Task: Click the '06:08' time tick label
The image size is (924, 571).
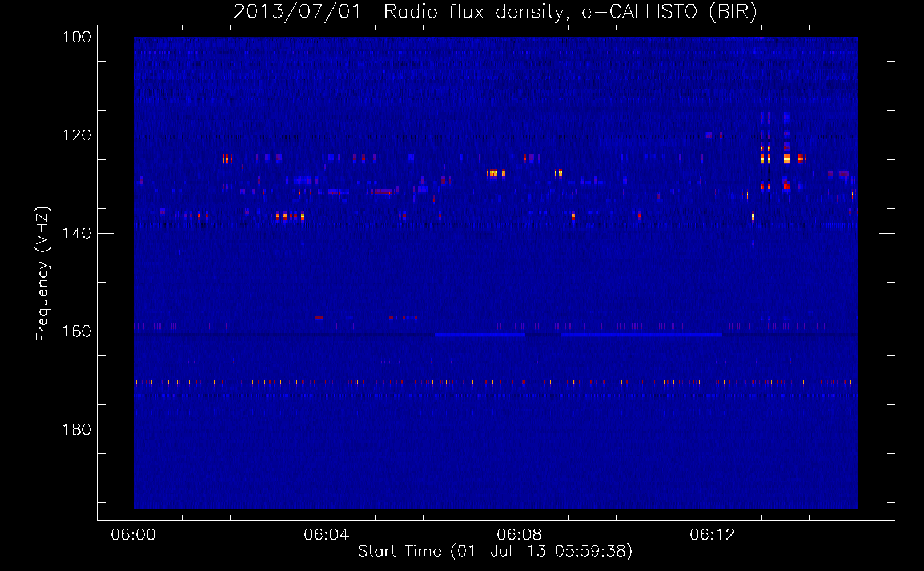Action: 520,535
